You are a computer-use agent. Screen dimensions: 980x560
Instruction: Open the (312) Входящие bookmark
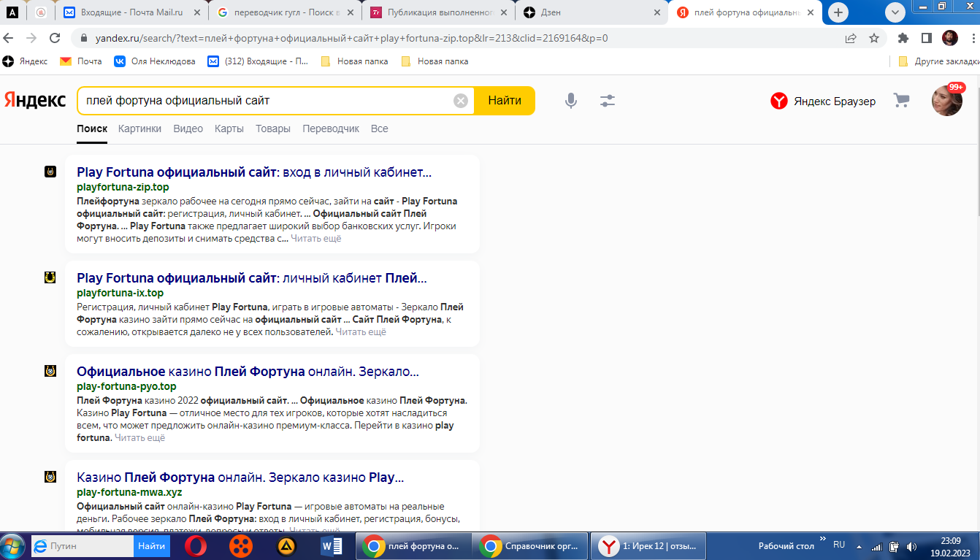[x=259, y=61]
